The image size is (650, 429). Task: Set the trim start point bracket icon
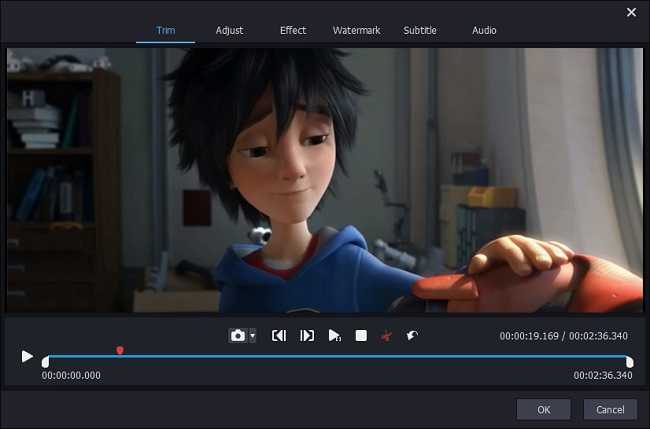pyautogui.click(x=279, y=335)
